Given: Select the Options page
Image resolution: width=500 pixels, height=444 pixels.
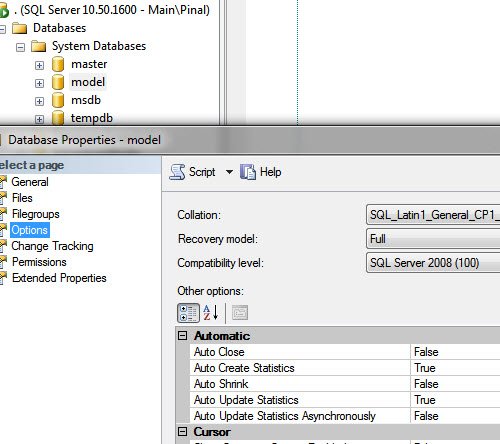Looking at the screenshot, I should [x=30, y=230].
